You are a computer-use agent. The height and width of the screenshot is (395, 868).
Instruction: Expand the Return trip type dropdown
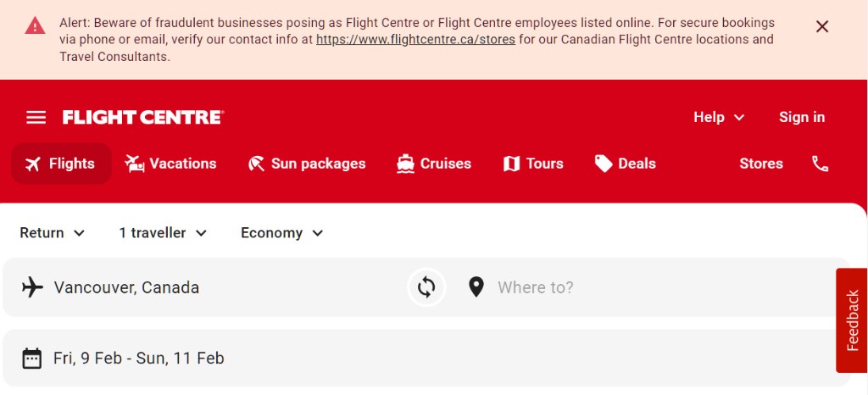tap(53, 233)
